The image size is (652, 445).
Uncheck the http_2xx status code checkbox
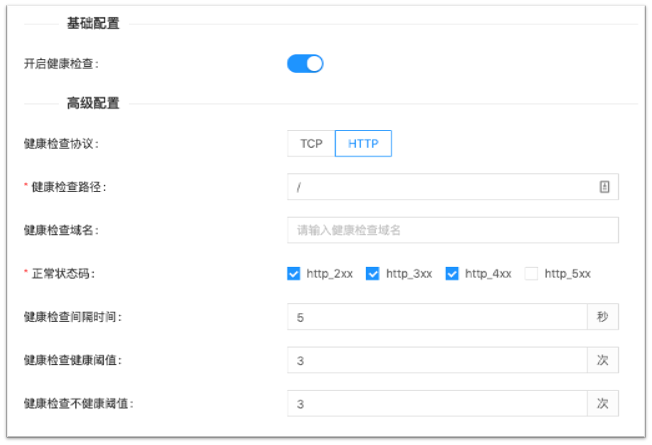[x=294, y=273]
